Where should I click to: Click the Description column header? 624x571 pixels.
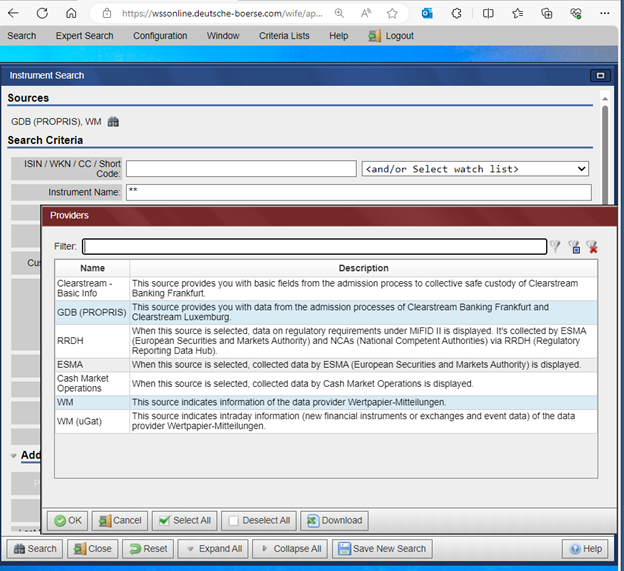click(x=363, y=268)
